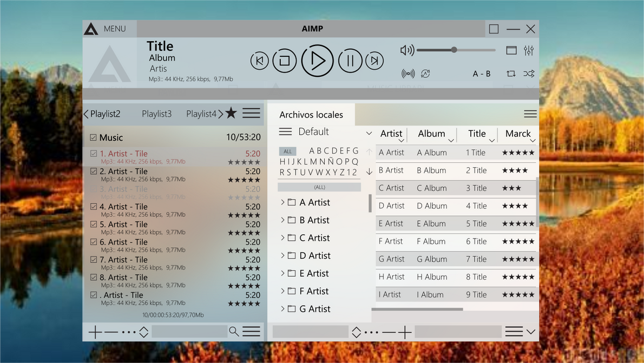644x363 pixels.
Task: Uncheck track 1. Artist - Tile
Action: pyautogui.click(x=94, y=154)
